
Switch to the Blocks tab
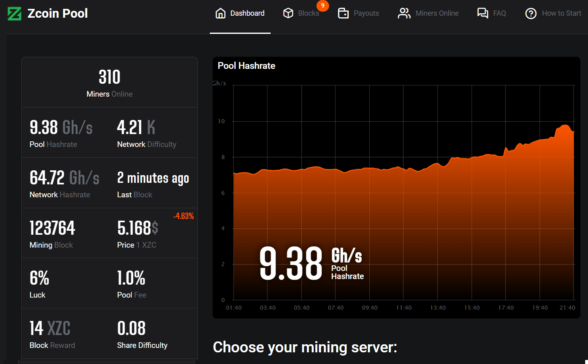(x=308, y=13)
